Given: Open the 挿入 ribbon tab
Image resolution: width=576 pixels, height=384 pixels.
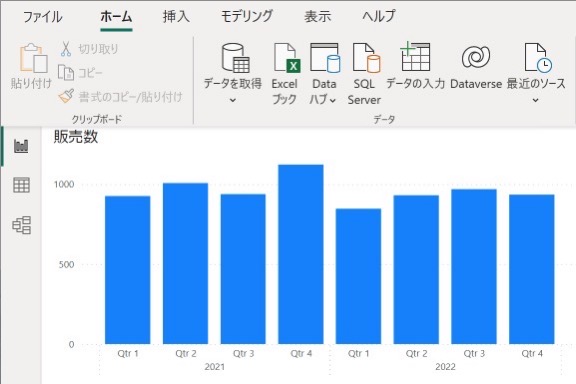Looking at the screenshot, I should click(176, 17).
